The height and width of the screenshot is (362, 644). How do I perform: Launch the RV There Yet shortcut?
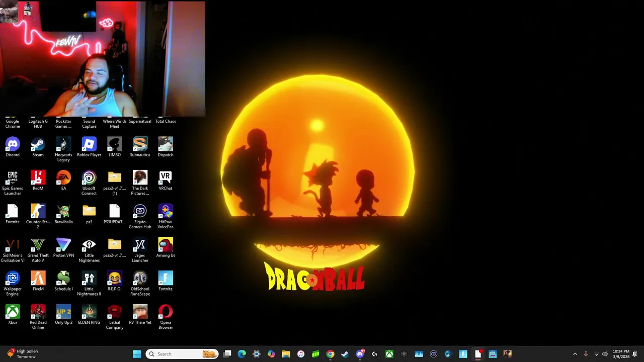click(x=140, y=315)
